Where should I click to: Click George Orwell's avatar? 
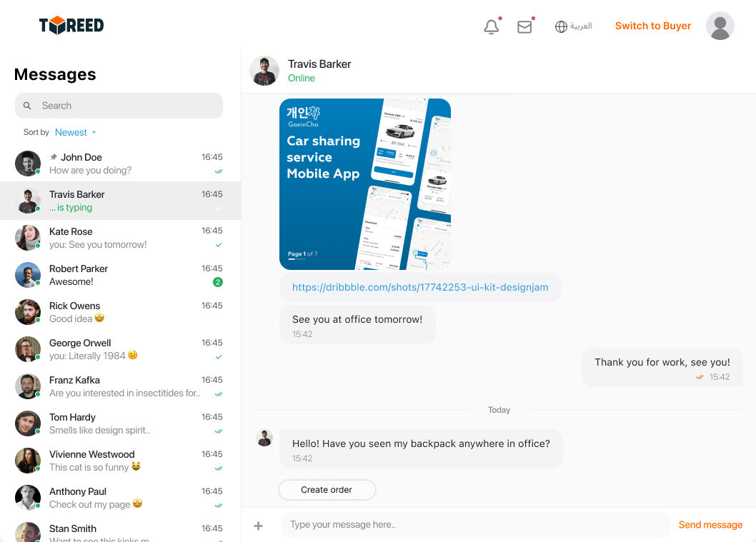[27, 348]
